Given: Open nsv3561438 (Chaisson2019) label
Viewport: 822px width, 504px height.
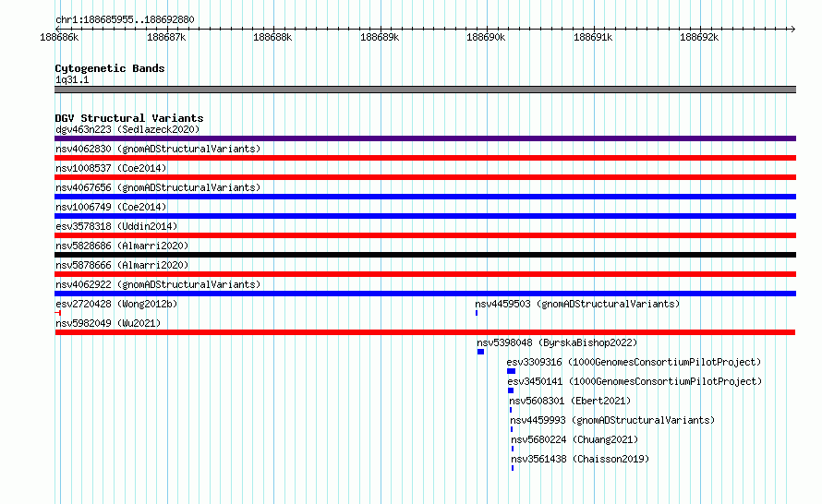Looking at the screenshot, I should tap(580, 459).
